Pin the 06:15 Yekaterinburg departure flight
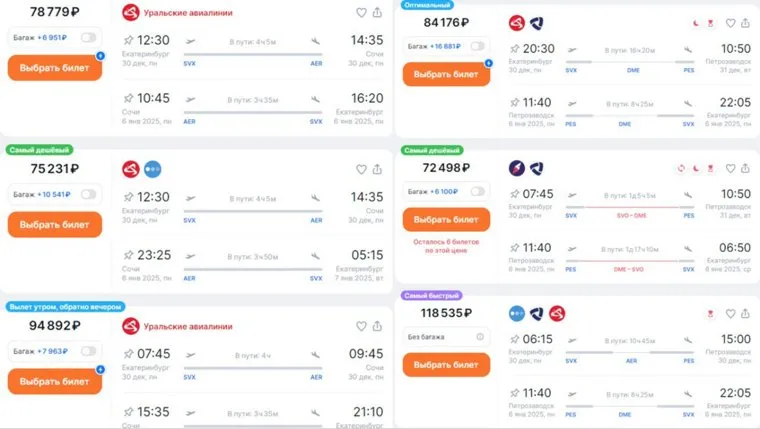 click(x=514, y=340)
